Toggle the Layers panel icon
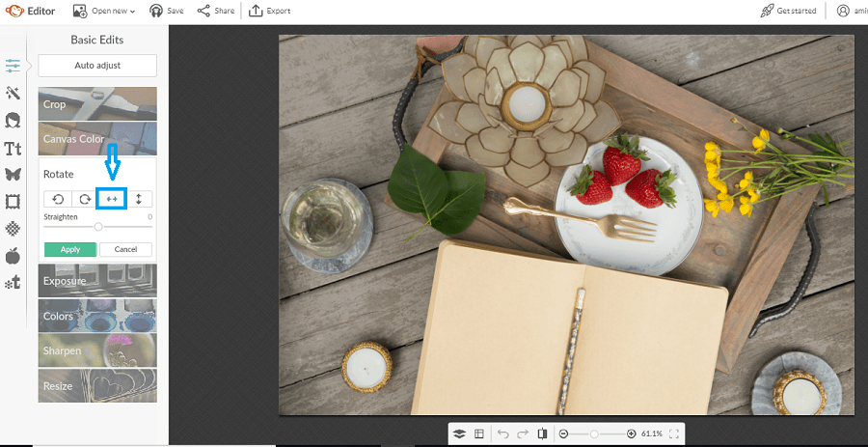The height and width of the screenshot is (447, 868). coord(460,434)
